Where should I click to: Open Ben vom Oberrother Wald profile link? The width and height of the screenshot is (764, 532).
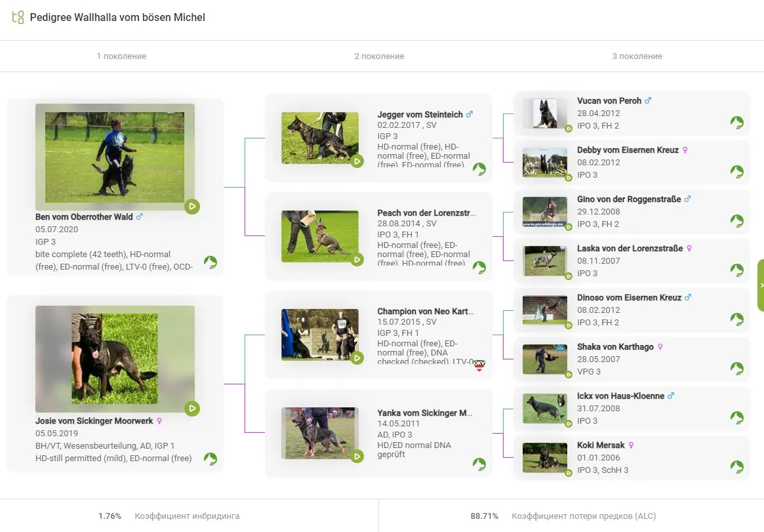click(84, 217)
